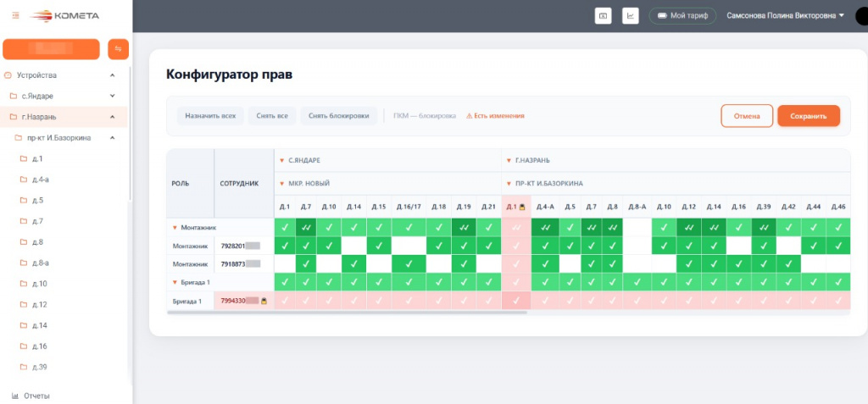Click the Снять блокировки button
The height and width of the screenshot is (404, 868).
(x=339, y=116)
